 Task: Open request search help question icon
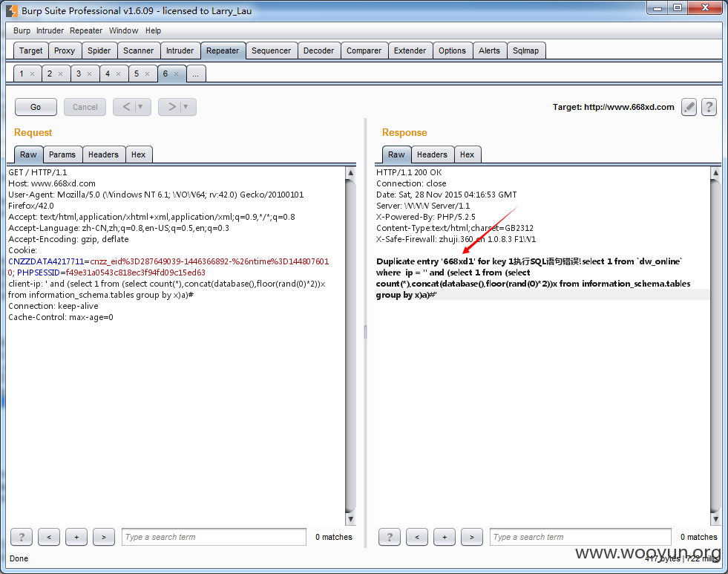click(x=22, y=537)
